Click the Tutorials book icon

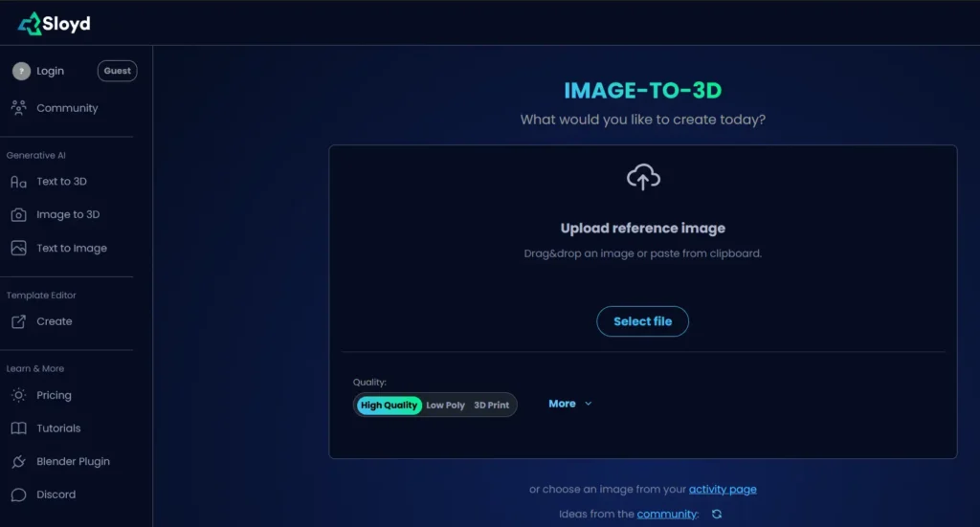(19, 428)
